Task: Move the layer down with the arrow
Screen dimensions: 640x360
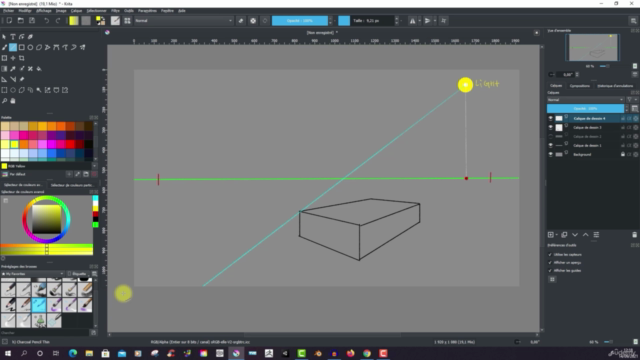Action: (575, 235)
